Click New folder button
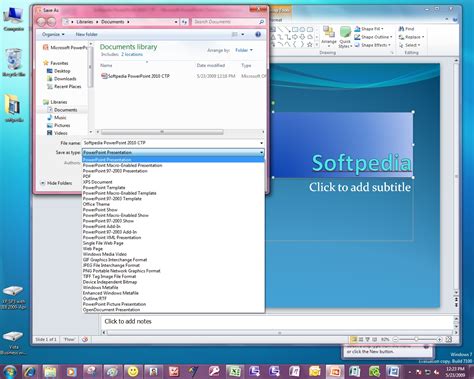This screenshot has width=474, height=379. [x=86, y=34]
